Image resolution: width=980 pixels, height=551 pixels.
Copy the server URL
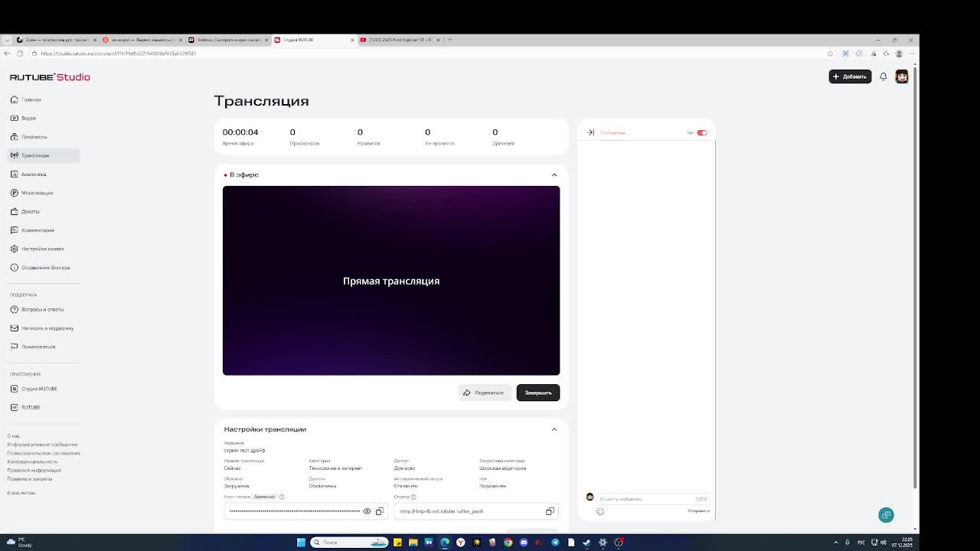550,511
